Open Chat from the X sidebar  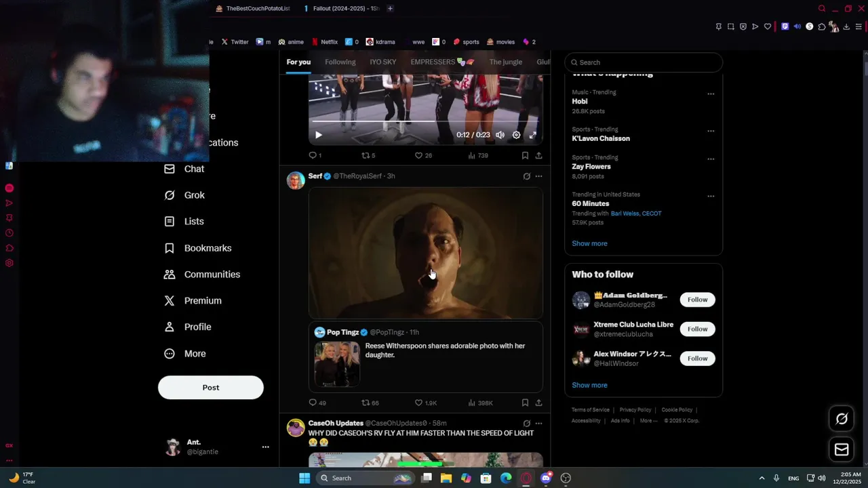(184, 169)
